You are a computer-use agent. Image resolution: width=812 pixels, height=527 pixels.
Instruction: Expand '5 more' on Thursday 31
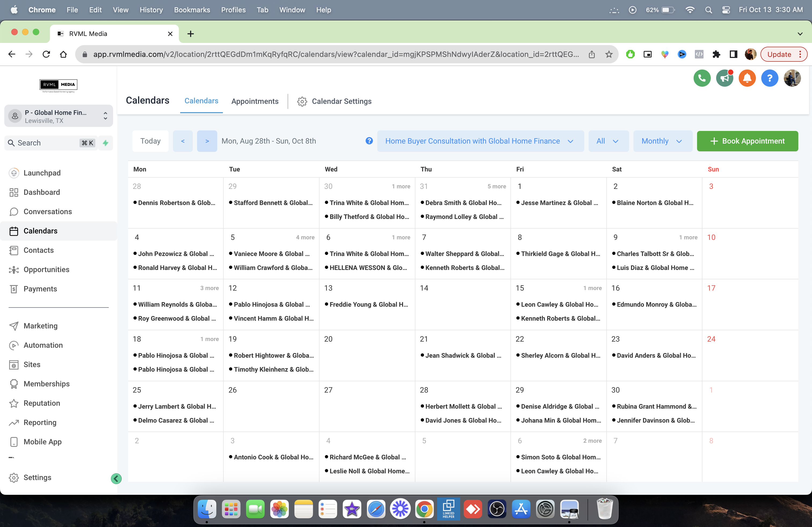point(496,186)
